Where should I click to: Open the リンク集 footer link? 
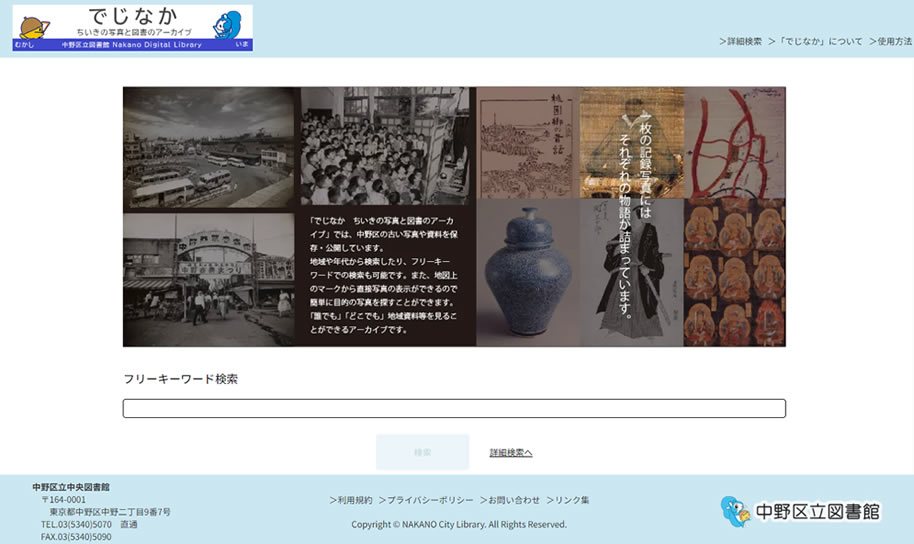pyautogui.click(x=568, y=500)
